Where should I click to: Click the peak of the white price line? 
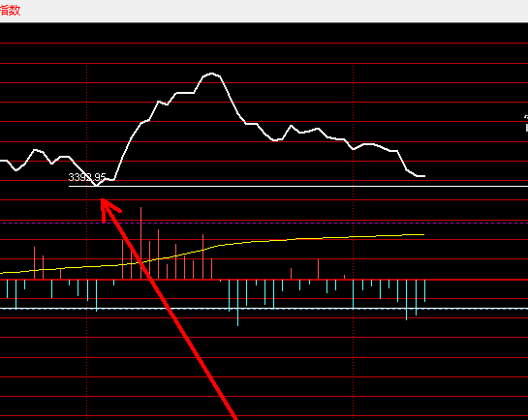pos(211,74)
